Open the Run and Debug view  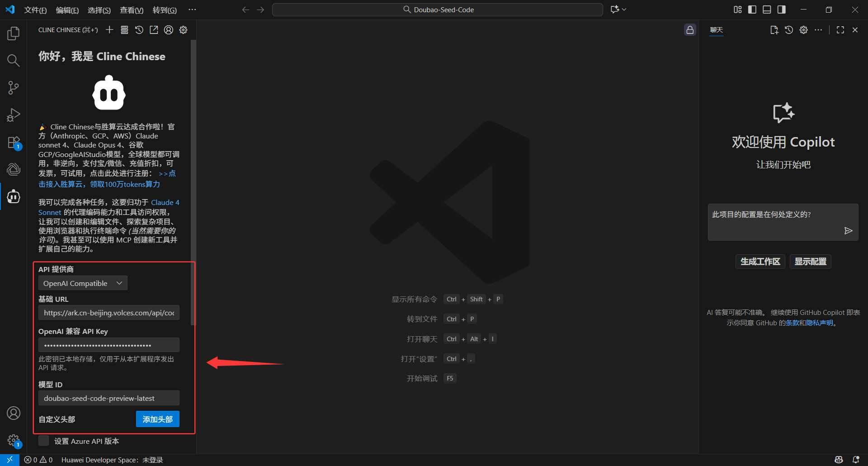[x=14, y=115]
